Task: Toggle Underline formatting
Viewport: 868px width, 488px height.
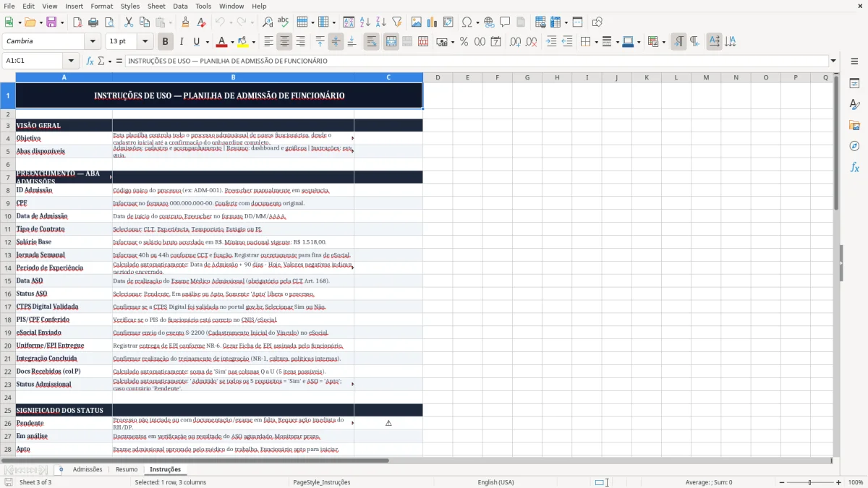Action: coord(197,42)
